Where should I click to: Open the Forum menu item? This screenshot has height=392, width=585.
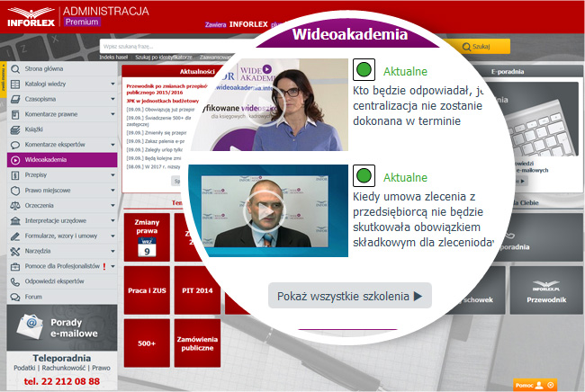click(62, 297)
